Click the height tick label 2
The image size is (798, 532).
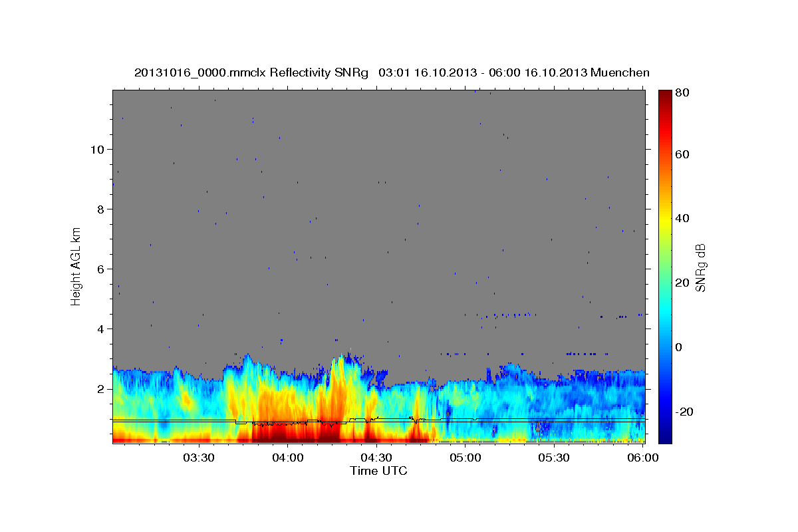pos(100,388)
